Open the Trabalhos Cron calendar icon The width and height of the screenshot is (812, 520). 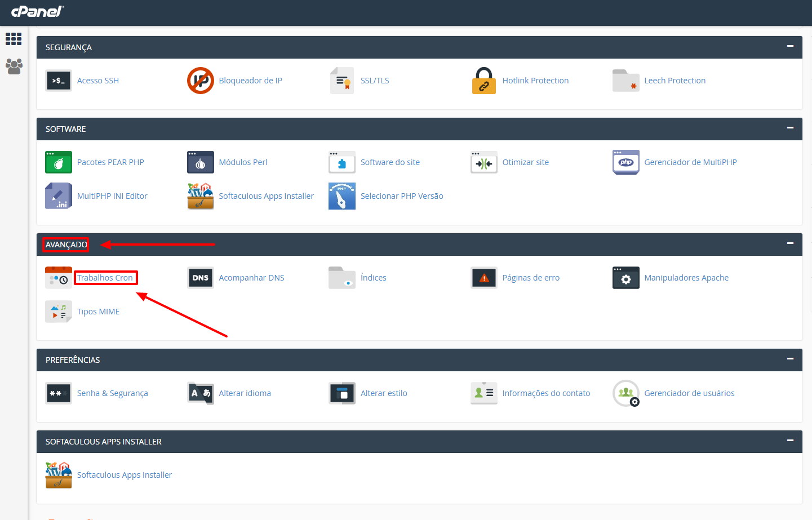tap(59, 278)
